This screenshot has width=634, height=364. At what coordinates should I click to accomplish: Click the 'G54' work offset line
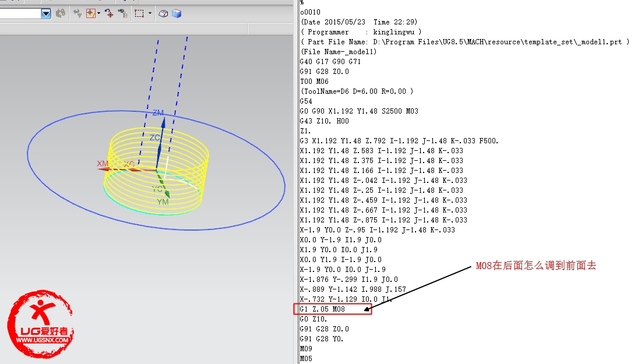tap(306, 101)
